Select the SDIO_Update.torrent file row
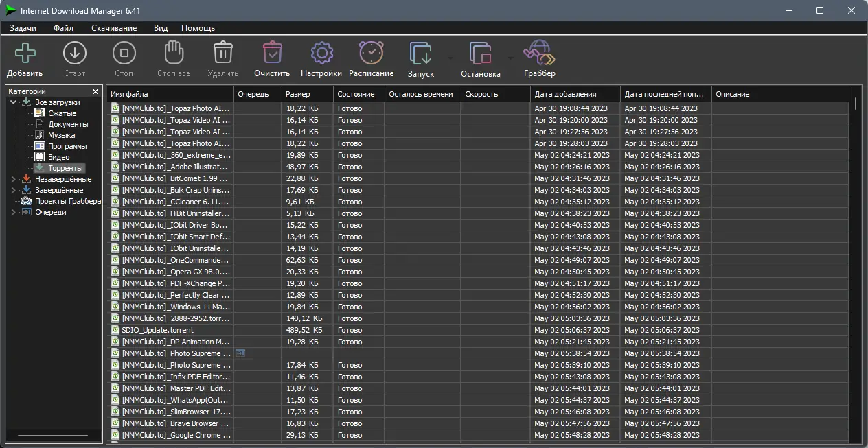The height and width of the screenshot is (448, 868). point(479,330)
